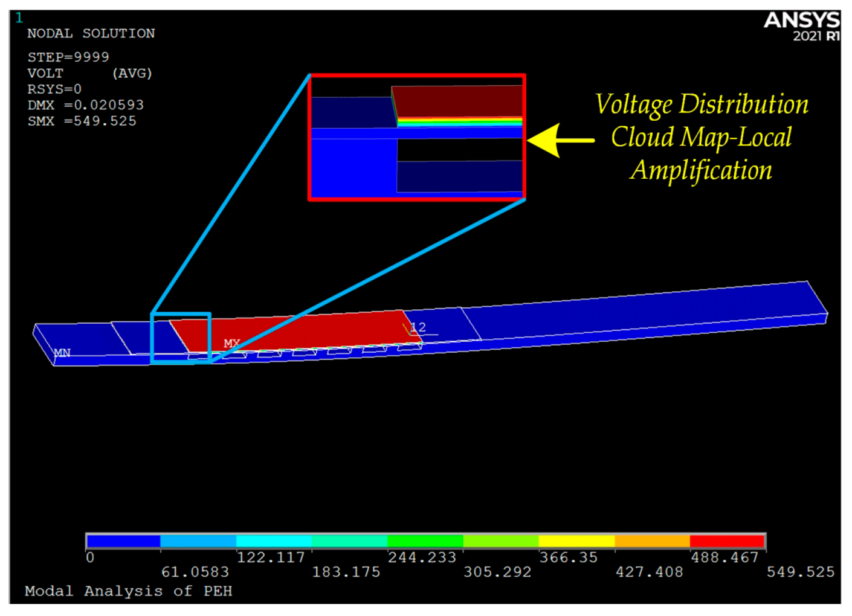Viewport: 852px width, 616px height.
Task: Click the Modal Analysis of PEH title
Action: (129, 591)
